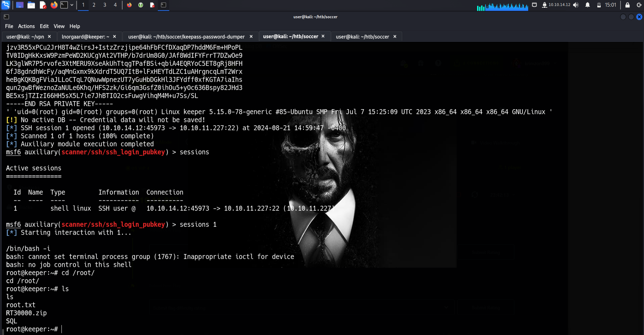Open the file manager launcher
The height and width of the screenshot is (335, 644).
point(31,5)
